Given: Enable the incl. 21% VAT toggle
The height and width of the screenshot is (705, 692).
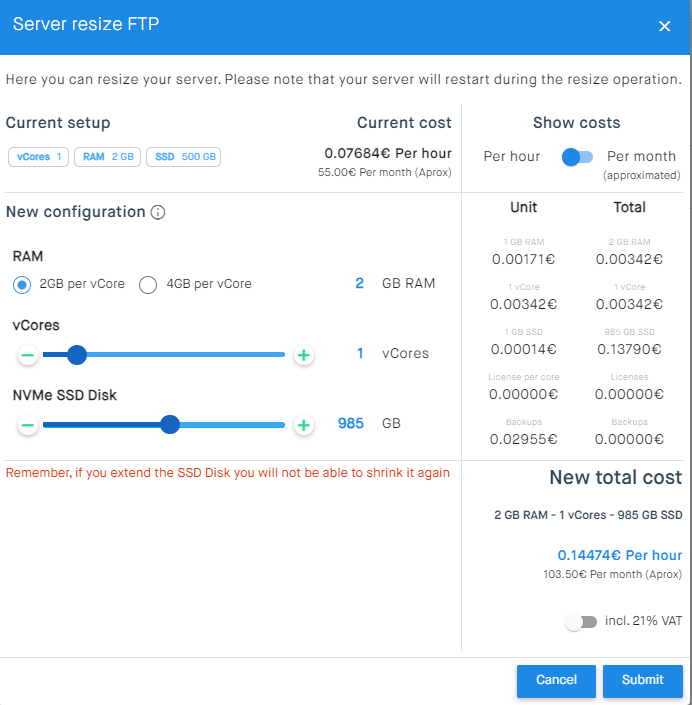Looking at the screenshot, I should (580, 622).
